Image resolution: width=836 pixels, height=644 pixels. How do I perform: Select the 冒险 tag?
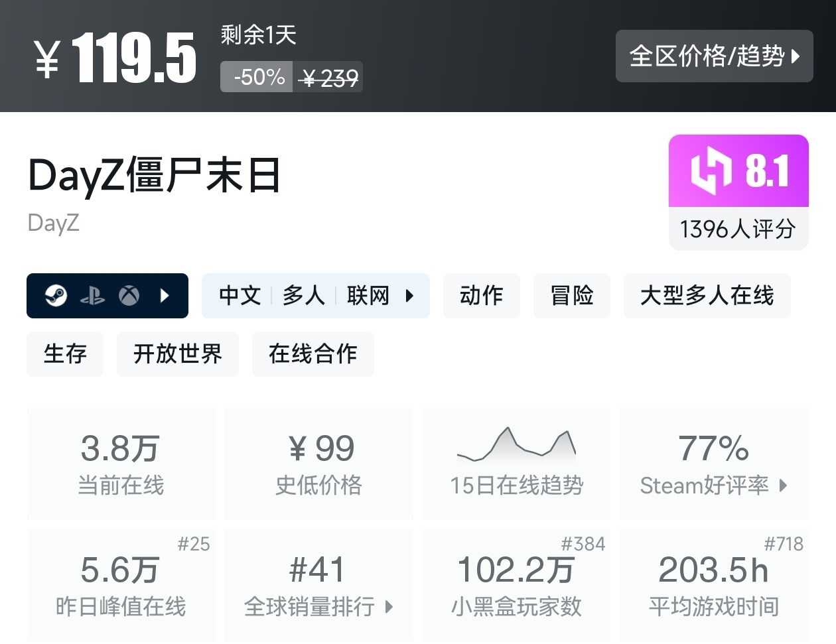(572, 296)
